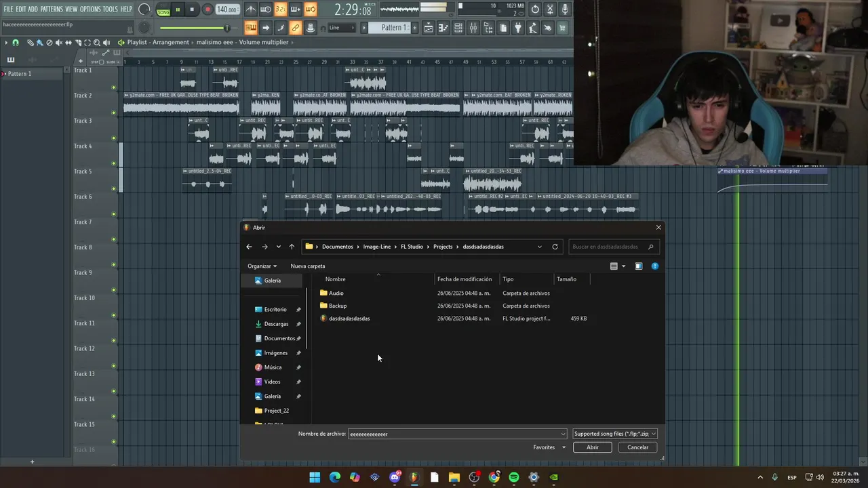The width and height of the screenshot is (868, 488).
Task: Open the plugin picker plug icon
Action: pyautogui.click(x=518, y=28)
